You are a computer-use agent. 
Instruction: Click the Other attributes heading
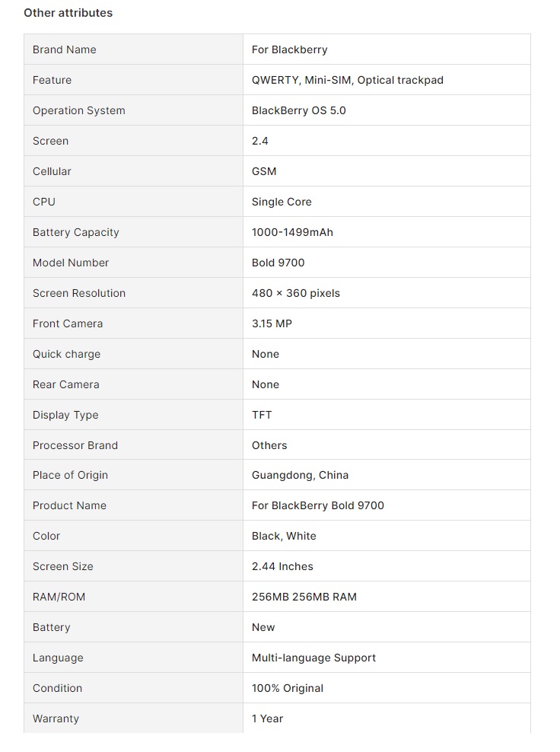pos(68,13)
